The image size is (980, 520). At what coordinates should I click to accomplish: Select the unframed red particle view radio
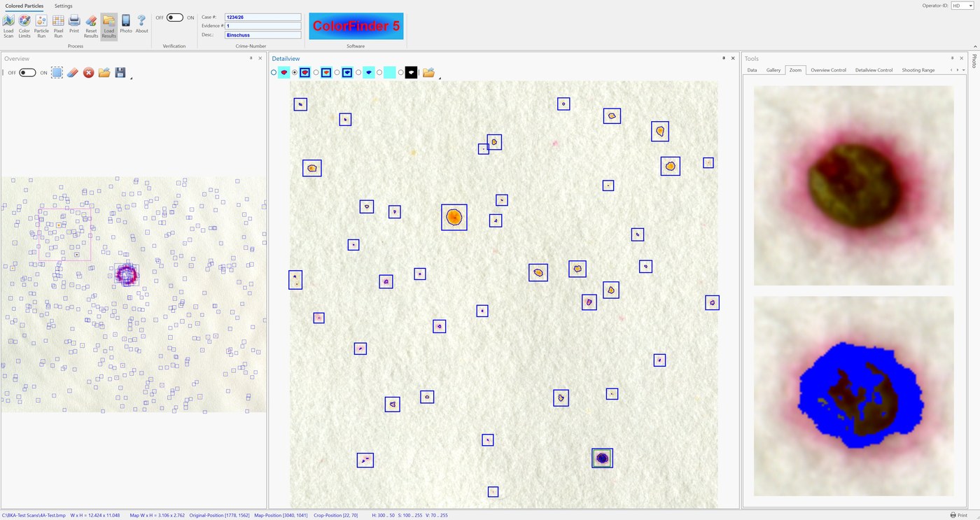pos(274,73)
